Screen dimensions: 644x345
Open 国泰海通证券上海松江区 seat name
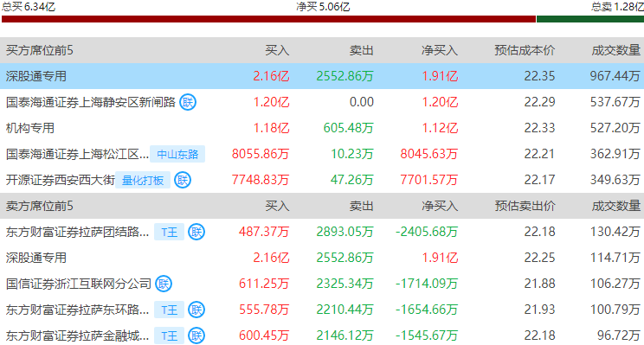[77, 154]
